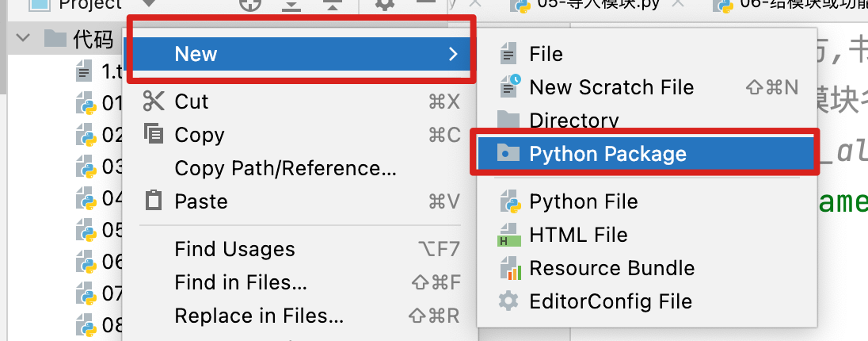Click the HTML File icon
Screen dimensions: 868x341
pos(509,236)
